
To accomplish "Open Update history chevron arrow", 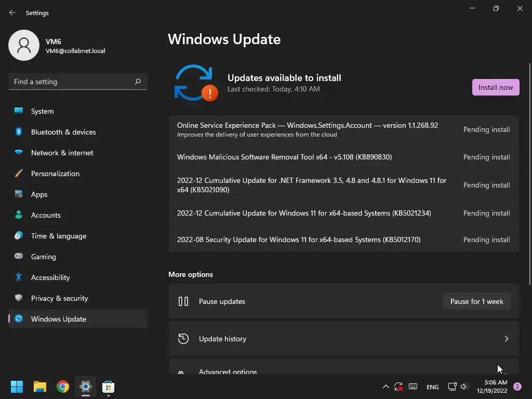I will coord(506,339).
